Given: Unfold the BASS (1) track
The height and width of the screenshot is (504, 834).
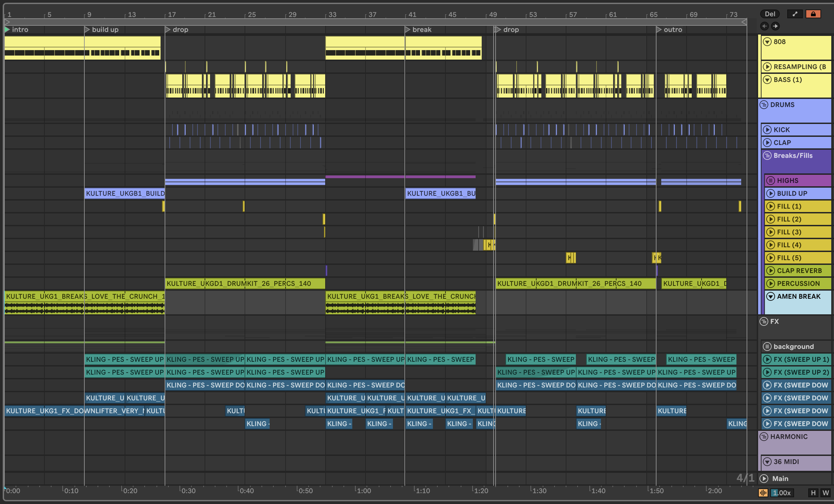Looking at the screenshot, I should 767,80.
